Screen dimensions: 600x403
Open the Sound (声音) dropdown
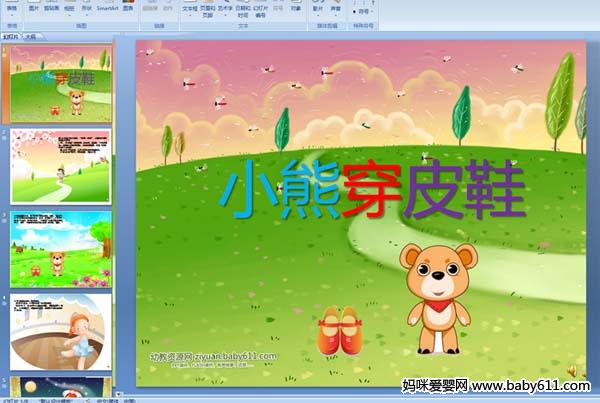click(335, 10)
